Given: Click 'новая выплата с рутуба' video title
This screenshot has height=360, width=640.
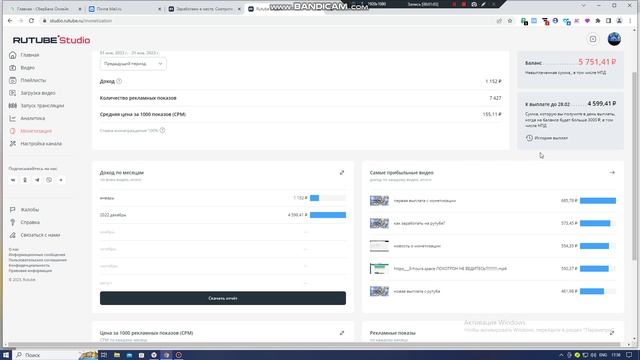Looking at the screenshot, I should (417, 291).
